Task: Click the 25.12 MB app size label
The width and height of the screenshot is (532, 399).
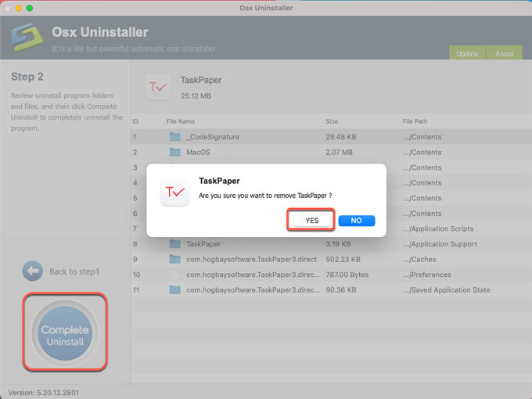Action: pos(196,95)
